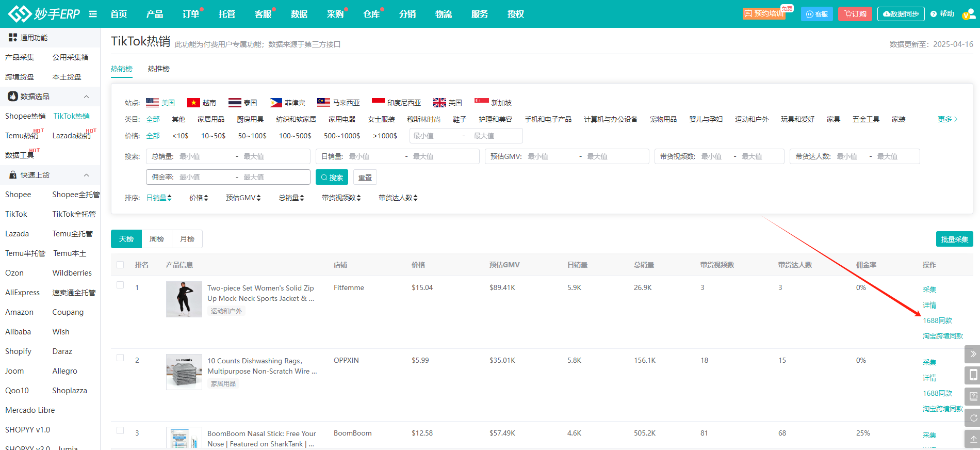Click the 订购 cart button
Screen dimensions: 980x450
tap(855, 14)
